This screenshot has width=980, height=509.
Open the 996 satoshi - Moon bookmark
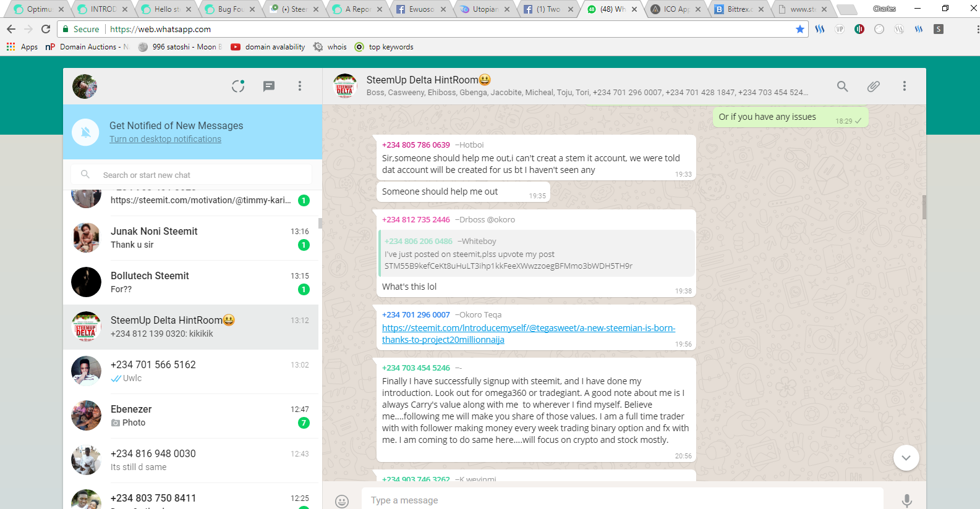(180, 47)
